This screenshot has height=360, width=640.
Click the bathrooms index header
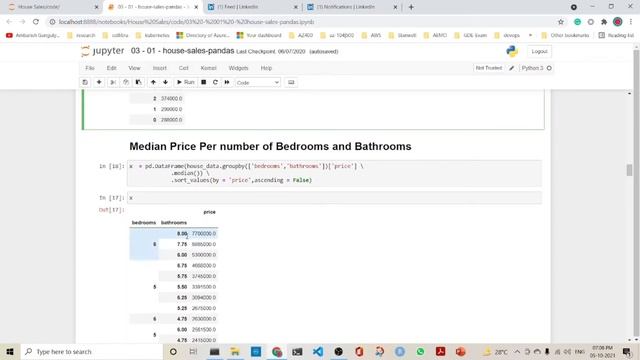click(x=174, y=223)
